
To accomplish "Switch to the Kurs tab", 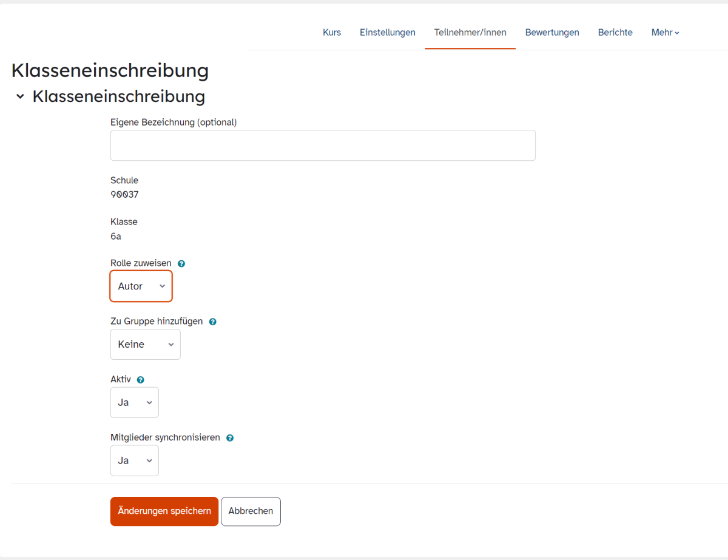I will pos(332,33).
